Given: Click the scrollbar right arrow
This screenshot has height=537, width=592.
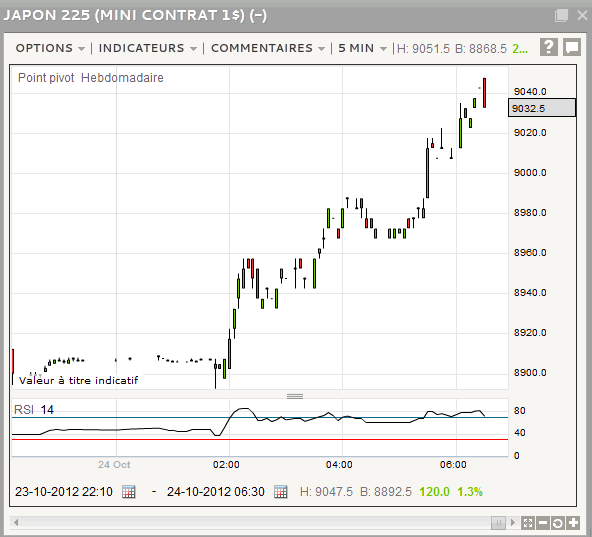Looking at the screenshot, I should [513, 523].
